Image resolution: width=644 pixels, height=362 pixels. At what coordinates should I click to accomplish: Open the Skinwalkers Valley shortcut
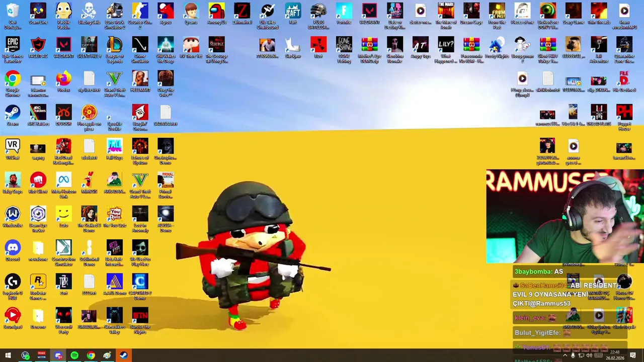tap(115, 321)
